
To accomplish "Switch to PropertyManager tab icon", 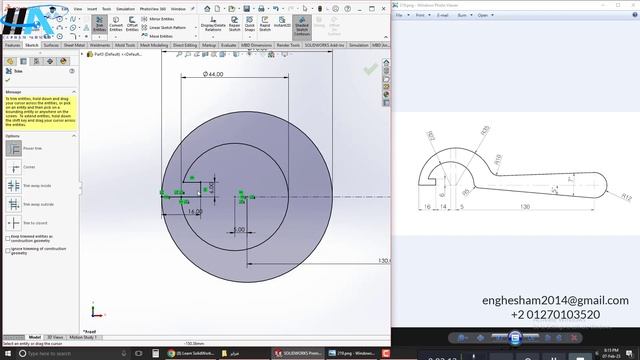I will [23, 61].
